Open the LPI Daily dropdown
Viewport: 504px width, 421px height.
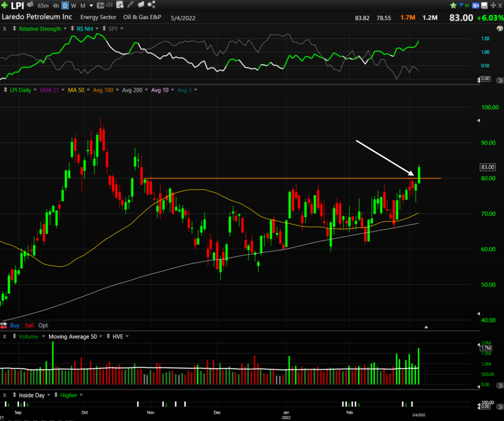pyautogui.click(x=35, y=90)
